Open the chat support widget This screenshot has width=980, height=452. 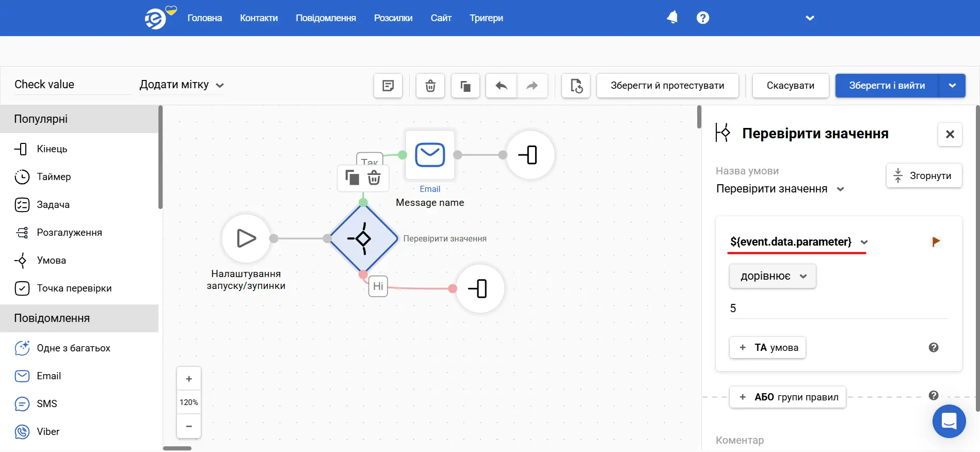click(949, 421)
